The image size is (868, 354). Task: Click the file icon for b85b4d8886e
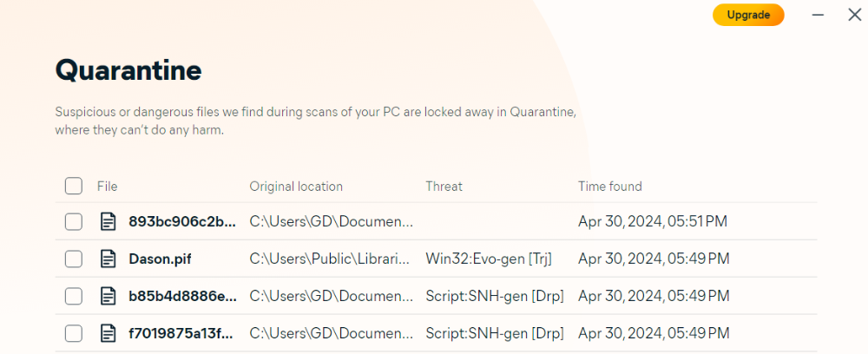[108, 296]
